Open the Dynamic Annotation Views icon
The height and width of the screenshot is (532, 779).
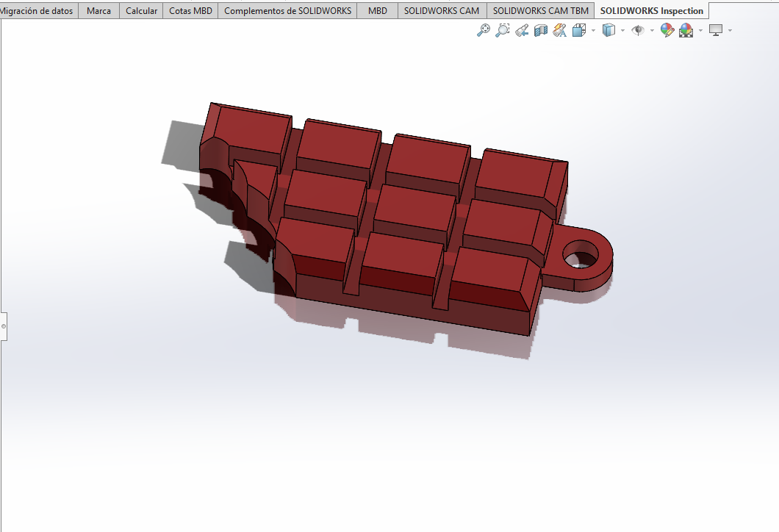560,30
